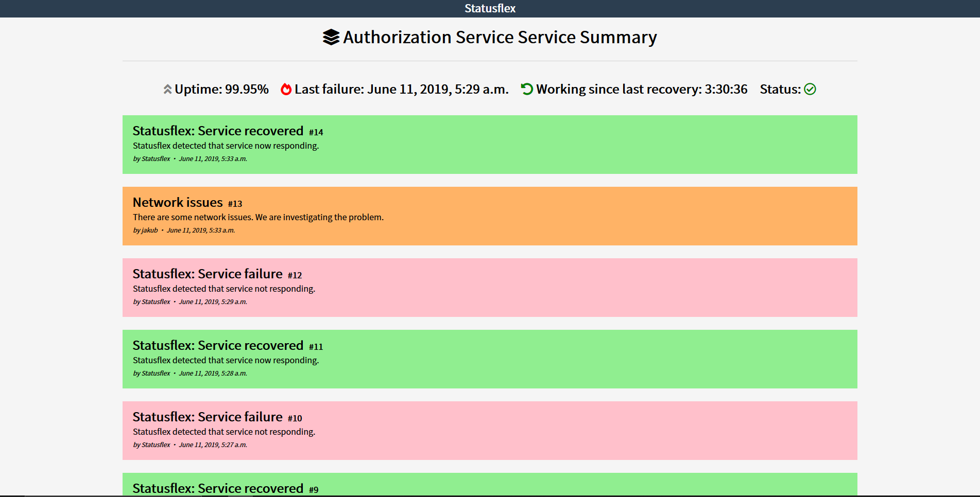Click the #14 event number
Image resolution: width=980 pixels, height=497 pixels.
click(x=316, y=132)
